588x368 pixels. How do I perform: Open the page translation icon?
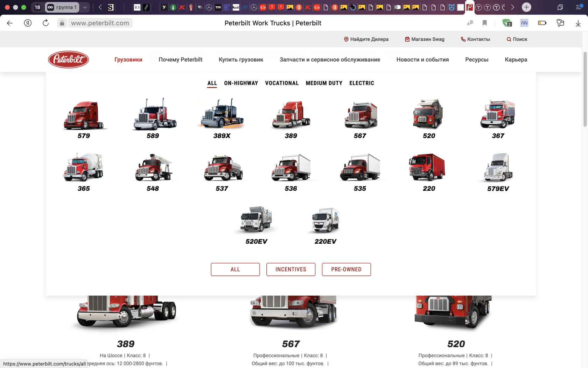tap(470, 23)
